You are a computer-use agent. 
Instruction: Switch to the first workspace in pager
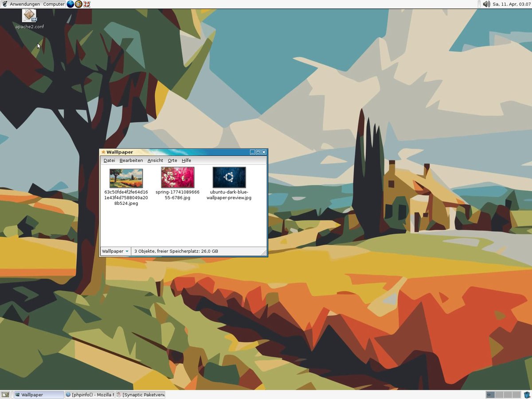pyautogui.click(x=490, y=395)
